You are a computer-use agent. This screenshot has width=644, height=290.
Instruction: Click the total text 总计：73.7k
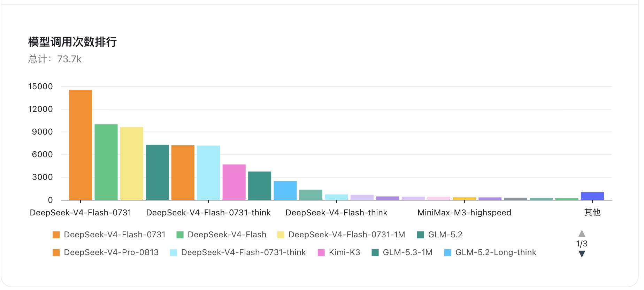55,59
